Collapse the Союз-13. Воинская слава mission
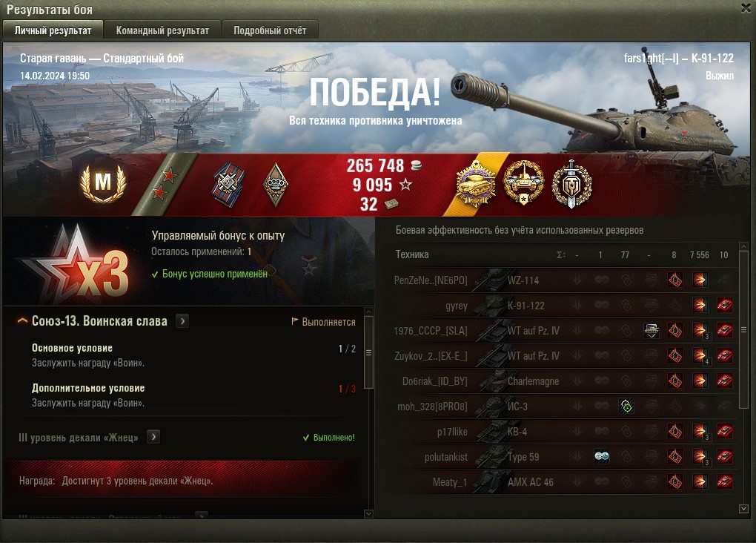 (22, 320)
